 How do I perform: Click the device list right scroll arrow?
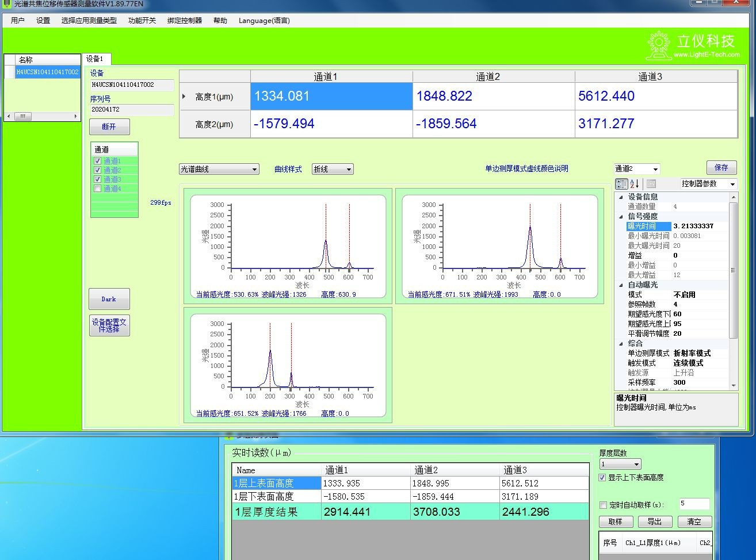click(x=75, y=117)
